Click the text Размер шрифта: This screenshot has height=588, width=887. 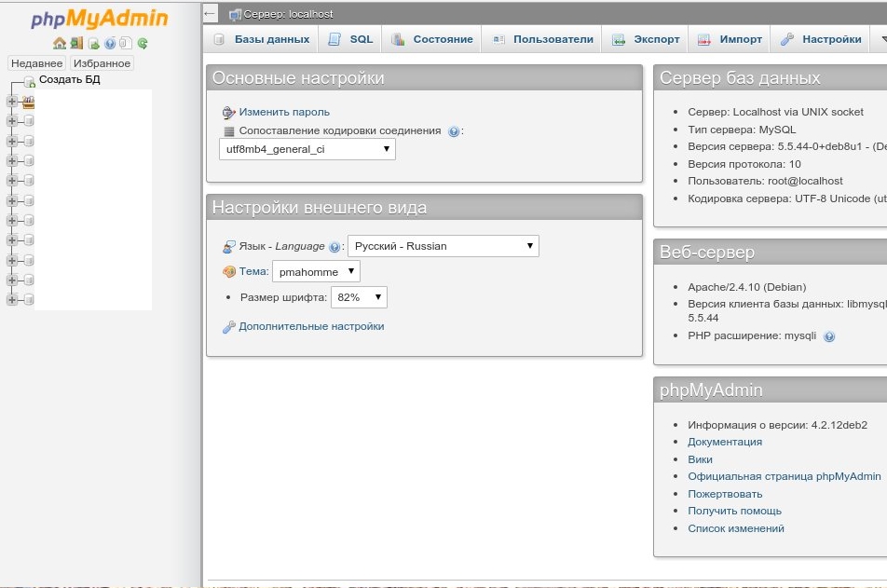point(283,297)
